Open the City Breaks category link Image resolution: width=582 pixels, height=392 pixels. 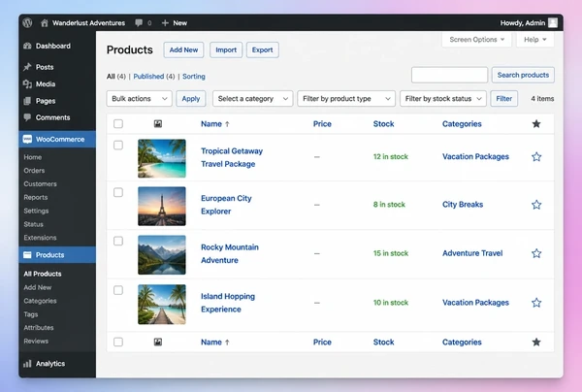(463, 205)
